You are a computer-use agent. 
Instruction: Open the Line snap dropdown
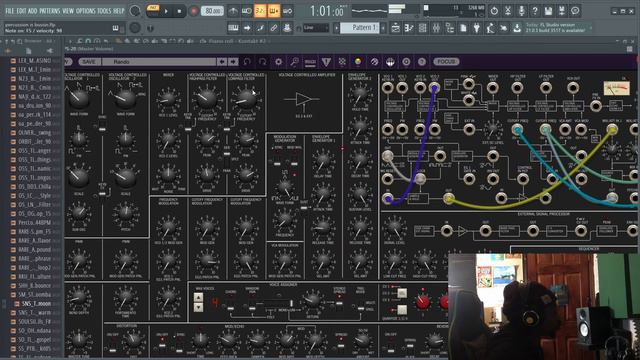tap(316, 28)
